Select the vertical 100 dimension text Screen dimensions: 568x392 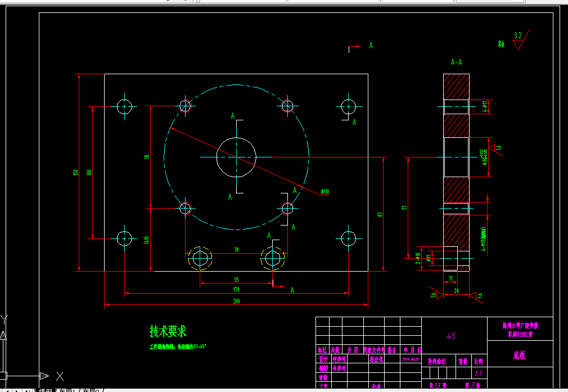(x=89, y=173)
